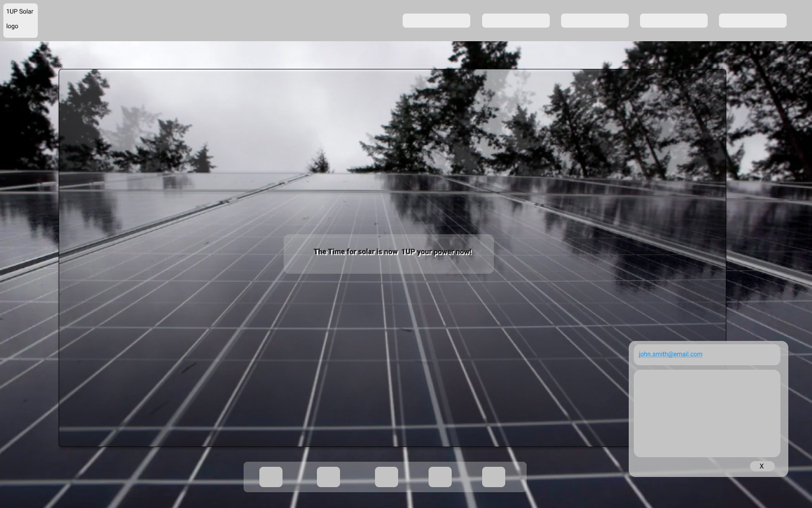Select the middle icon in the bottom icon bar
The image size is (812, 508).
[x=386, y=477]
